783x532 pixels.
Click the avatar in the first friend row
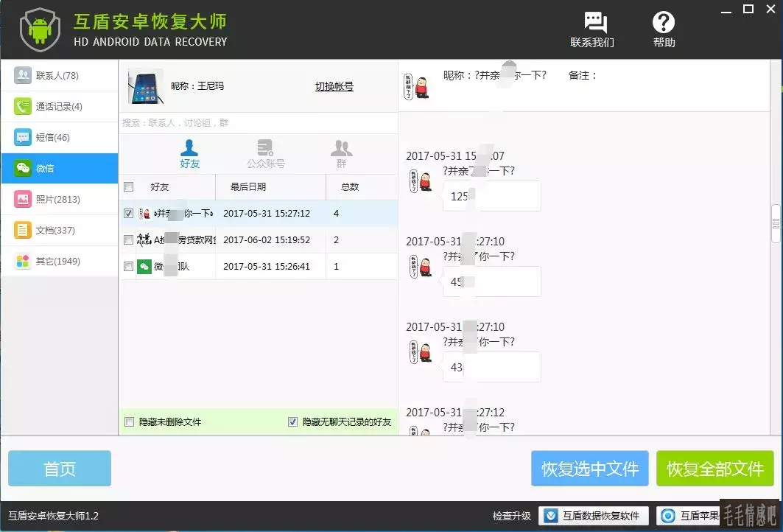click(x=144, y=213)
